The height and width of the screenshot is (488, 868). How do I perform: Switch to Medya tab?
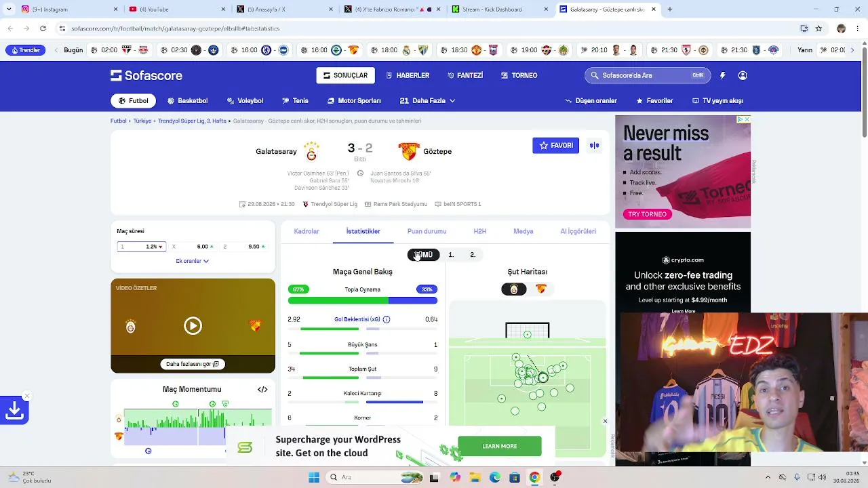pos(523,231)
